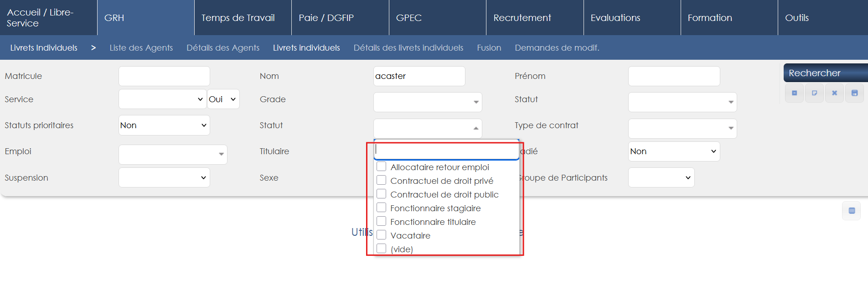This screenshot has height=286, width=868.
Task: Open the Temps de Travail menu
Action: pyautogui.click(x=238, y=18)
